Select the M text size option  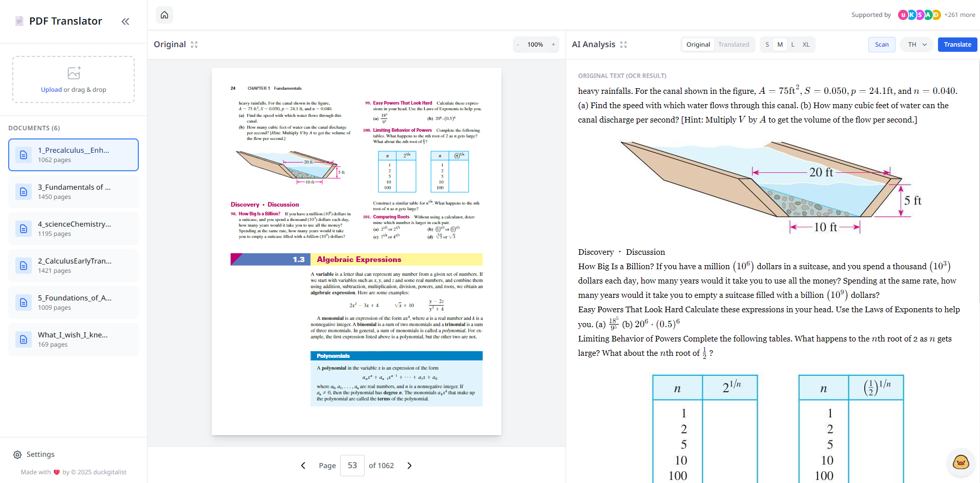(x=780, y=45)
